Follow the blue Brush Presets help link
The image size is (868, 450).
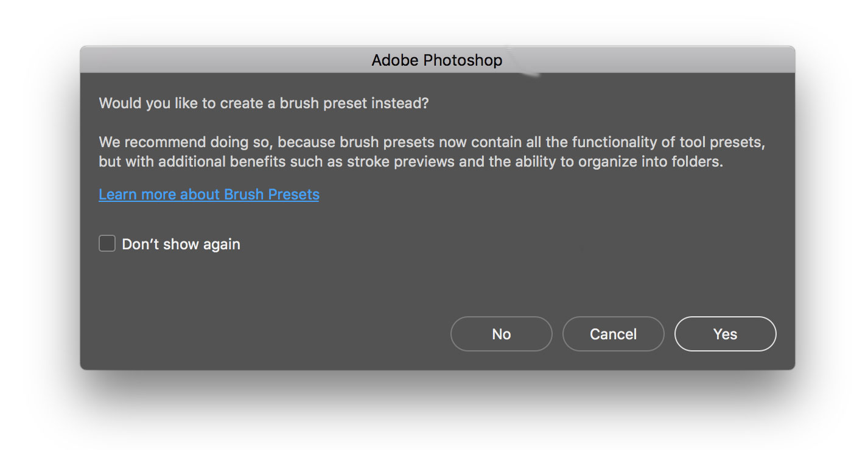coord(209,195)
